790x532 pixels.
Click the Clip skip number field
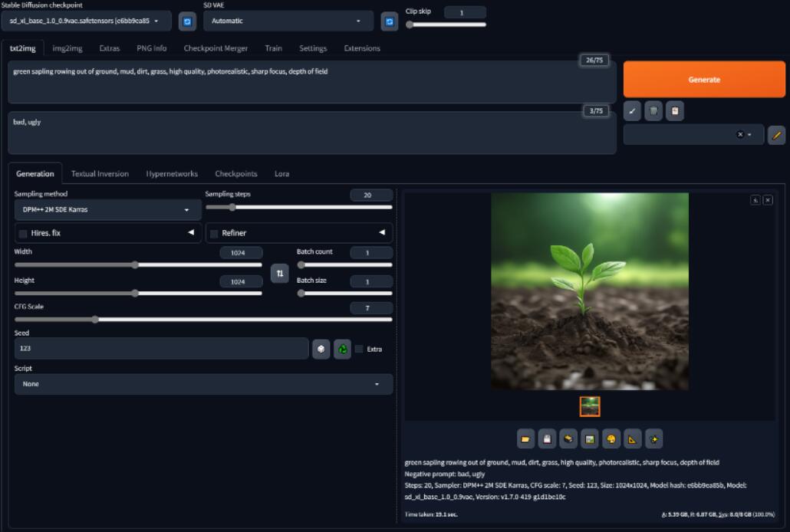465,12
